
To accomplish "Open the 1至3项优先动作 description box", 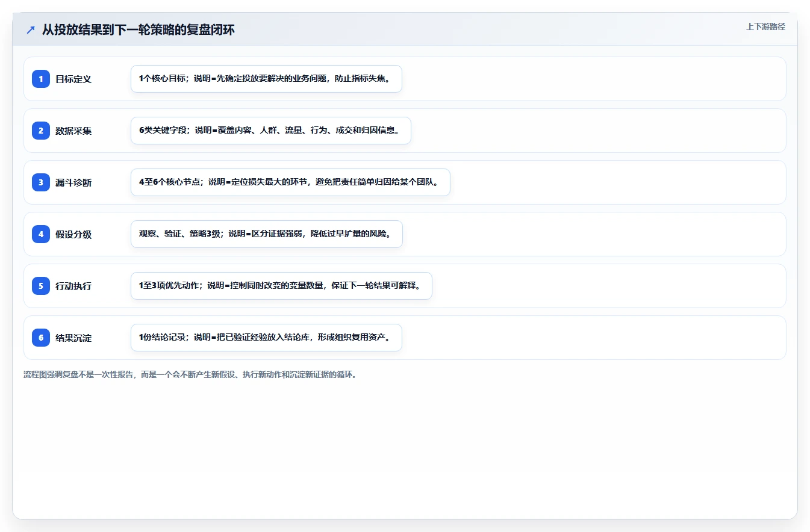I will (281, 286).
